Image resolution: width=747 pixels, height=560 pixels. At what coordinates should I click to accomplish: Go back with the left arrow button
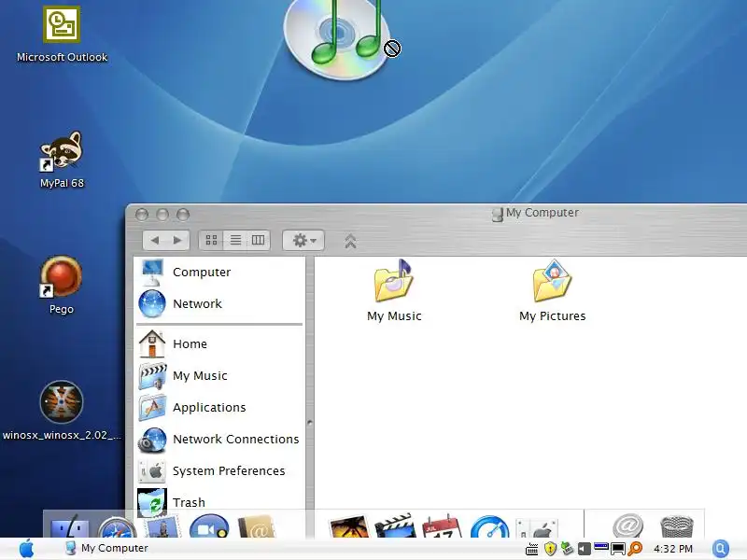155,241
